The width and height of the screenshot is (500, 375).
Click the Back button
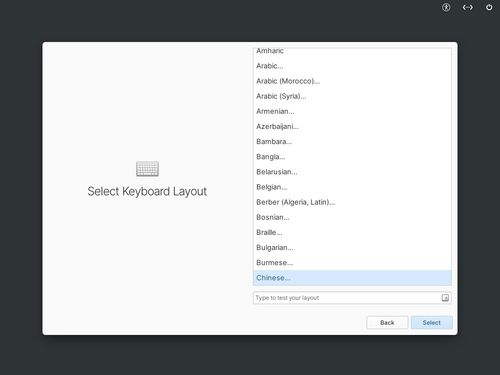tap(387, 322)
